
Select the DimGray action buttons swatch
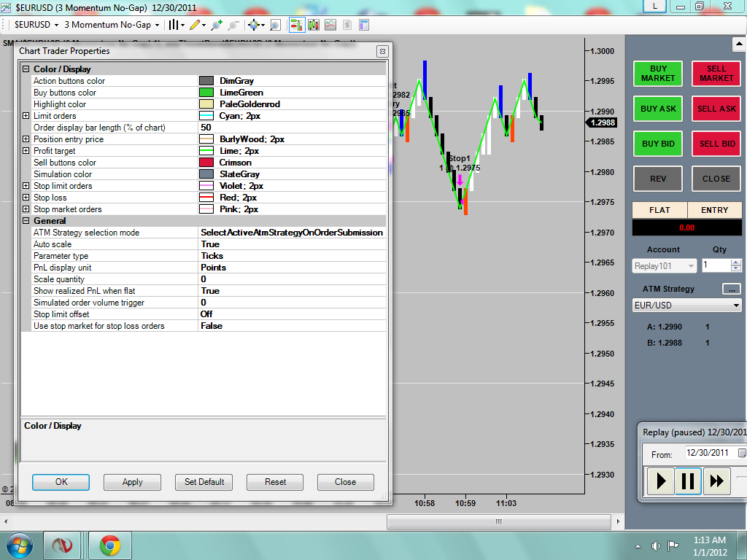[206, 81]
